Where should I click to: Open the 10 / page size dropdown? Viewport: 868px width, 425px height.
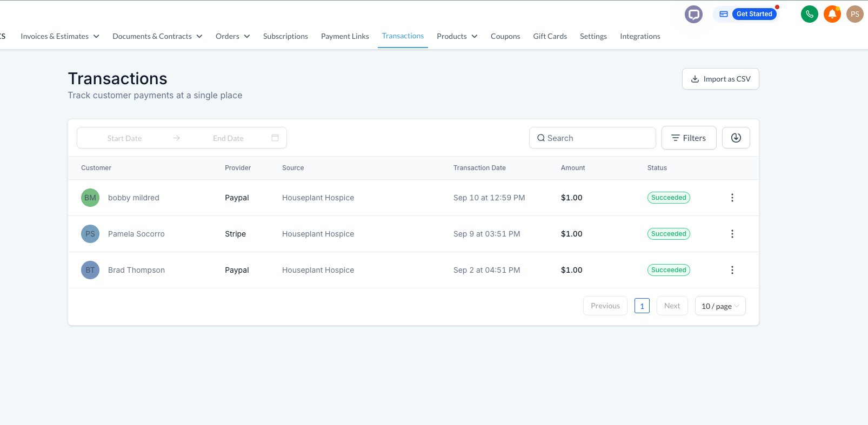(720, 306)
